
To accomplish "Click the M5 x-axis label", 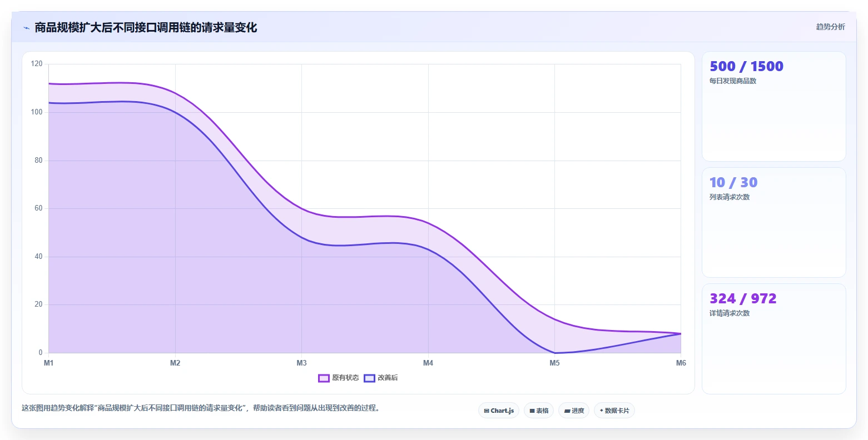I will coord(554,363).
